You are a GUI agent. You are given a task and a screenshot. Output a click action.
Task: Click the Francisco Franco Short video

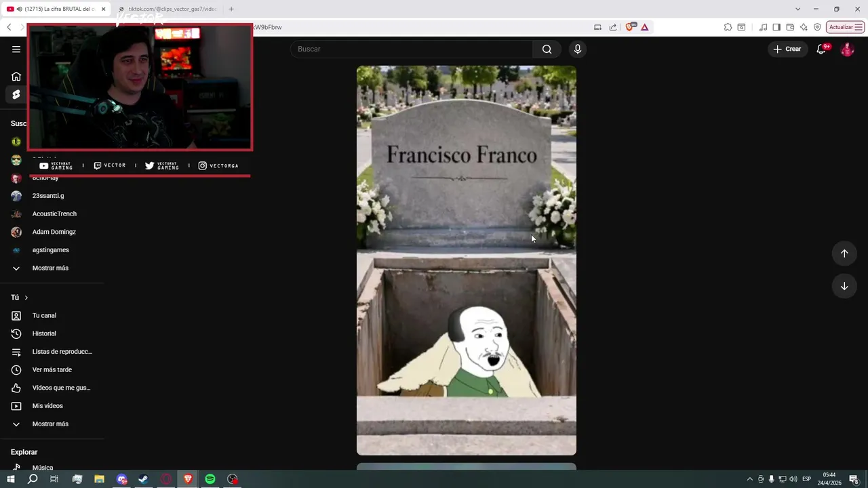click(467, 260)
